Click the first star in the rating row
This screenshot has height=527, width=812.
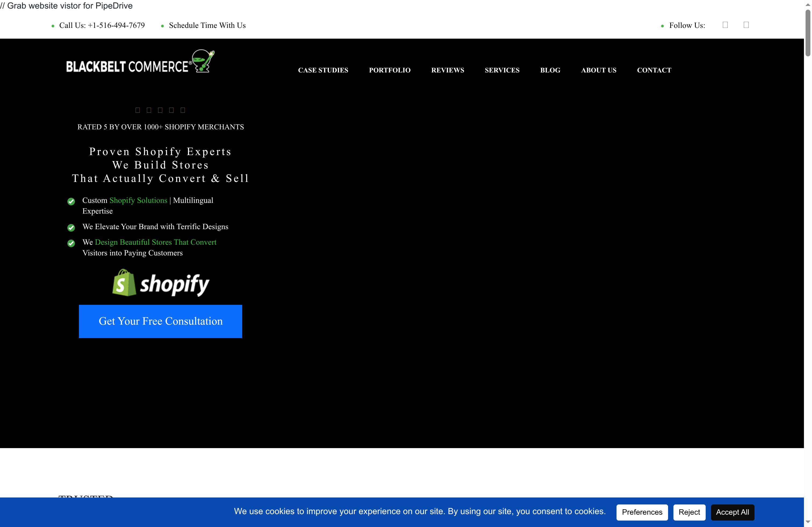(138, 110)
